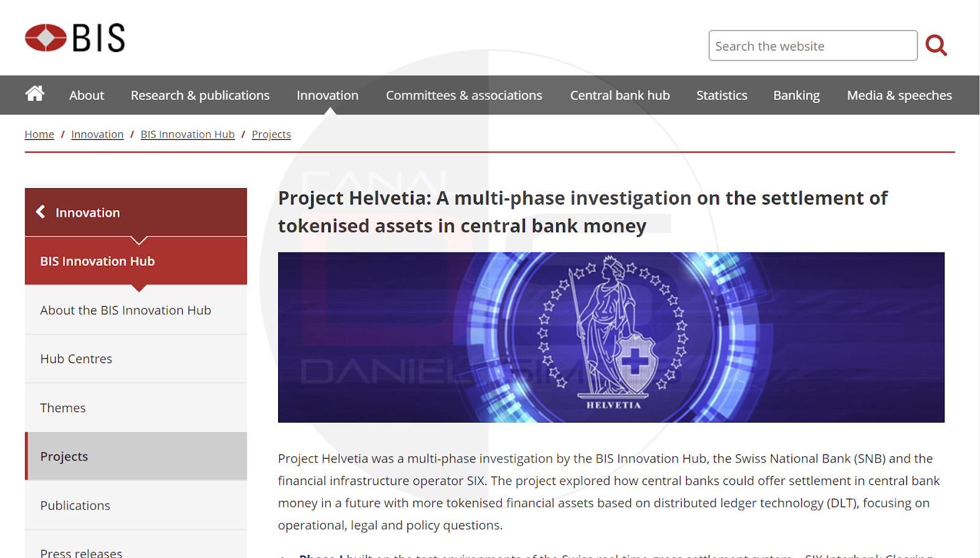Screen dimensions: 980x558
Task: Go to the home icon in navbar
Action: [x=35, y=94]
